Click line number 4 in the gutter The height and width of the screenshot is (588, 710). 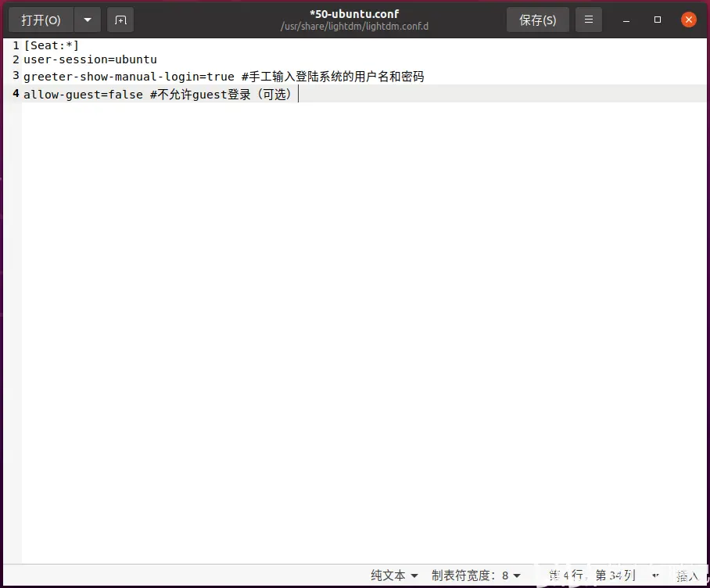[15, 93]
